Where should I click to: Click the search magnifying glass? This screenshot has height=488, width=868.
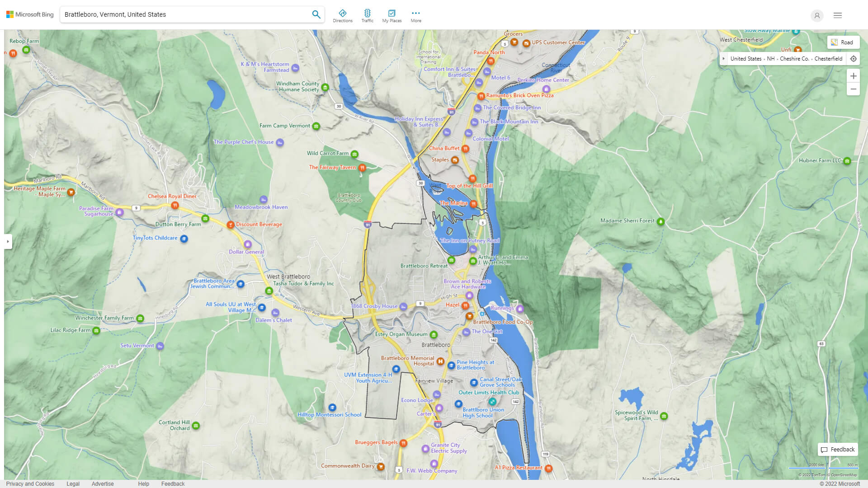point(316,14)
